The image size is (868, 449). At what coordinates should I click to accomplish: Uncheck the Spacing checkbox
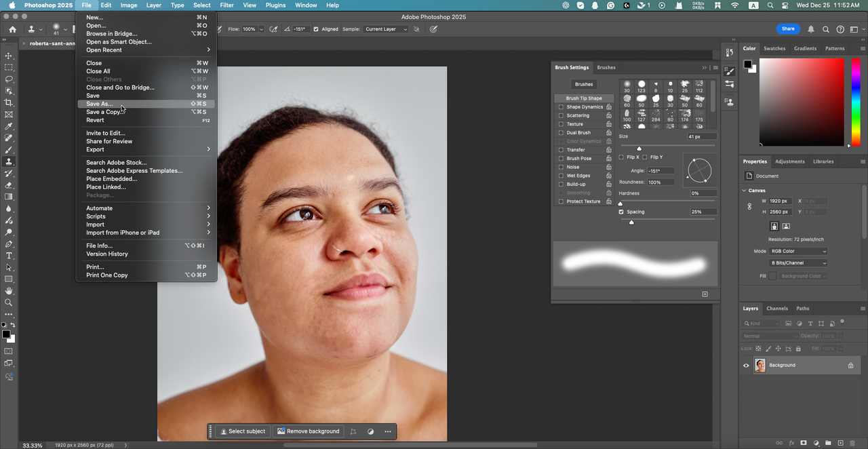click(x=621, y=212)
